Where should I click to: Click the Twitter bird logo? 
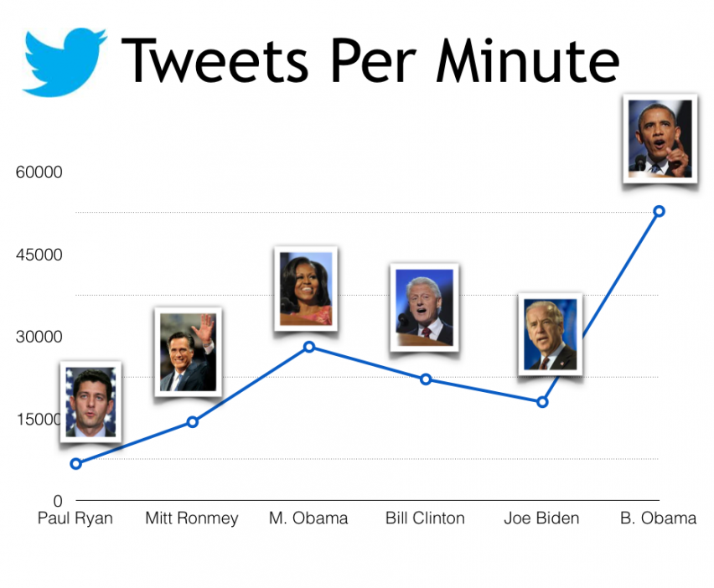click(65, 61)
